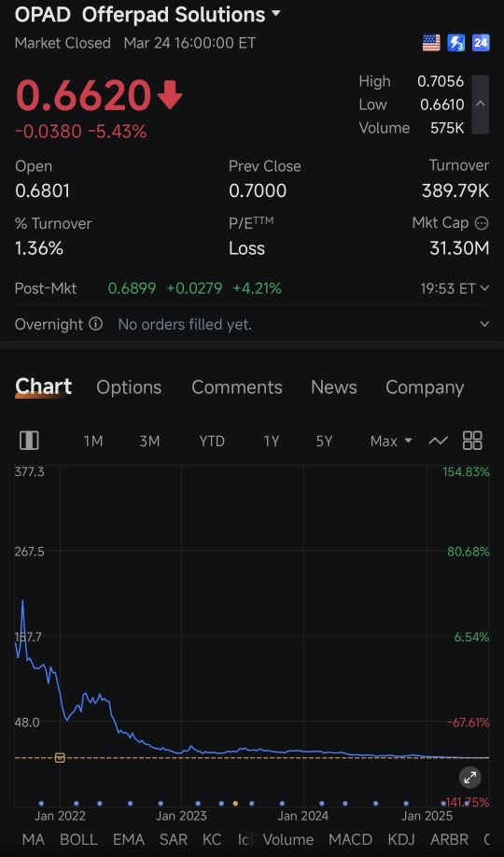The height and width of the screenshot is (857, 504).
Task: Collapse the High/Low/Volume panel chevron
Action: pyautogui.click(x=480, y=104)
